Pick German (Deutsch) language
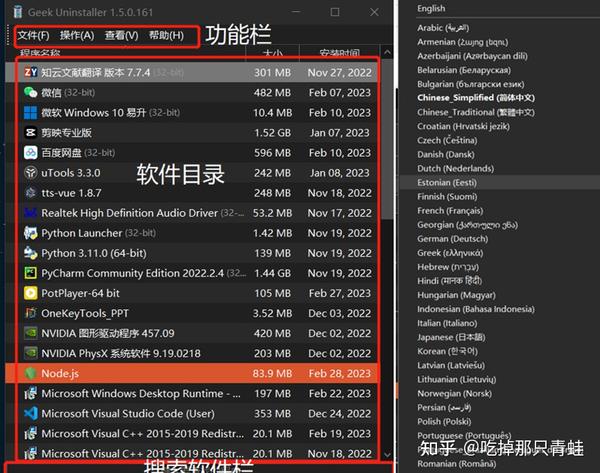 453,239
